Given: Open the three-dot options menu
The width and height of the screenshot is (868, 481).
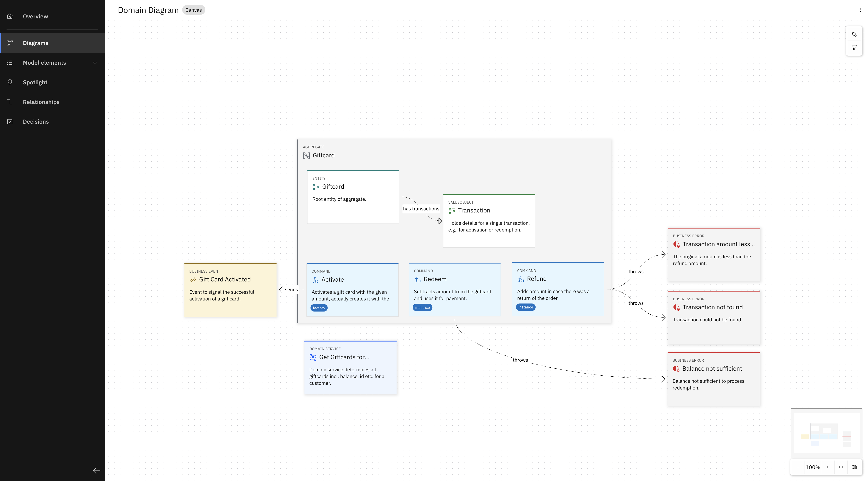Looking at the screenshot, I should (860, 10).
